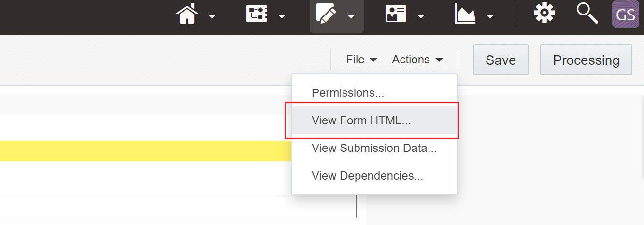The height and width of the screenshot is (225, 644).
Task: Click the Home icon in top bar
Action: (x=188, y=14)
